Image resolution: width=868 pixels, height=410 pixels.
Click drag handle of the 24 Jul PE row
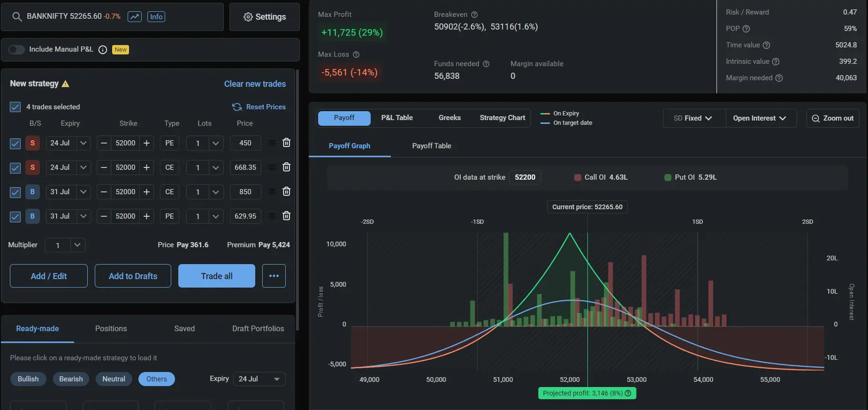coord(272,143)
